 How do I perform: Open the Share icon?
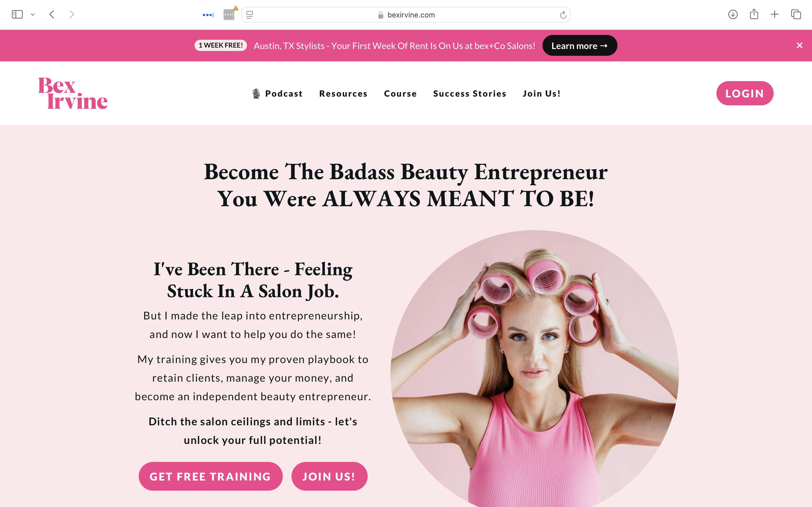754,14
